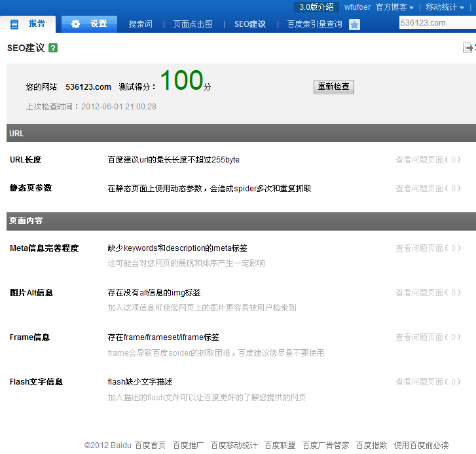Expand the 官方博客 dropdown
476x454 pixels.
(395, 7)
